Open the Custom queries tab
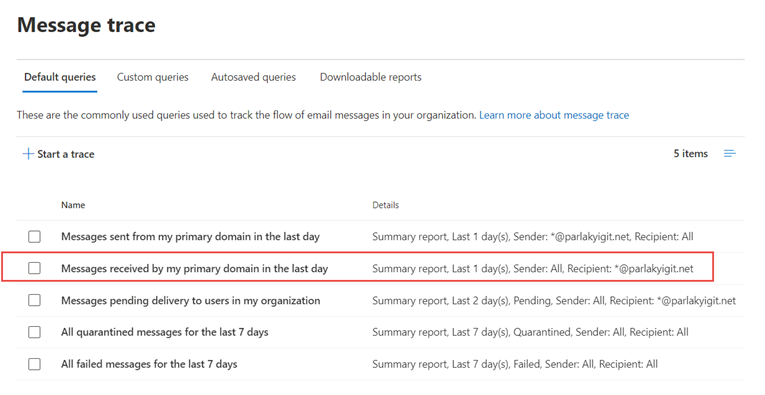The width and height of the screenshot is (765, 395). pyautogui.click(x=153, y=77)
